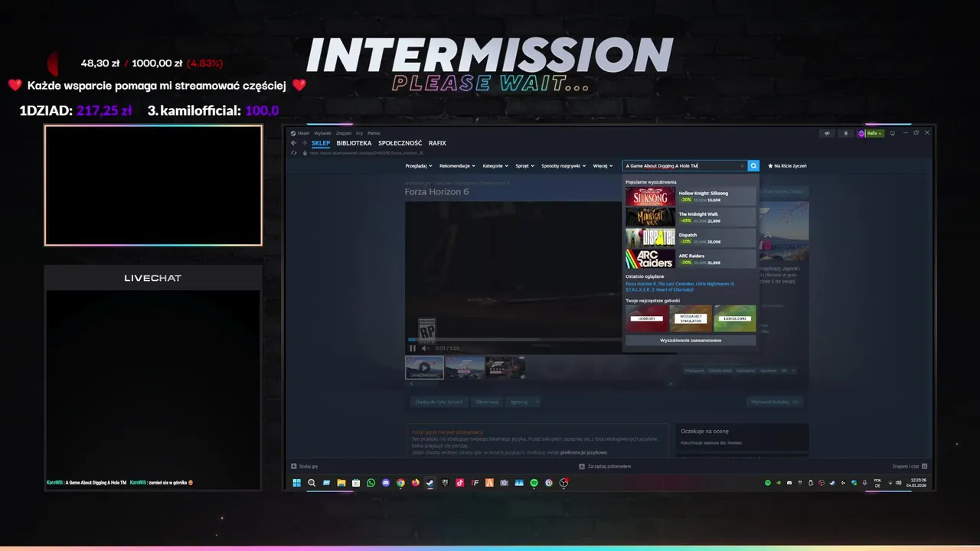This screenshot has height=551, width=980.
Task: Open File Explorer from taskbar
Action: pyautogui.click(x=341, y=483)
